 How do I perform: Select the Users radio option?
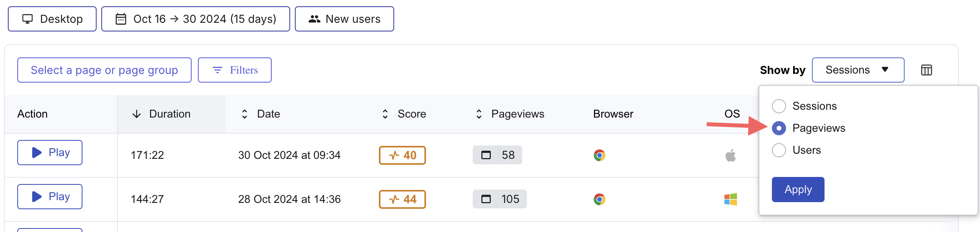coord(779,150)
